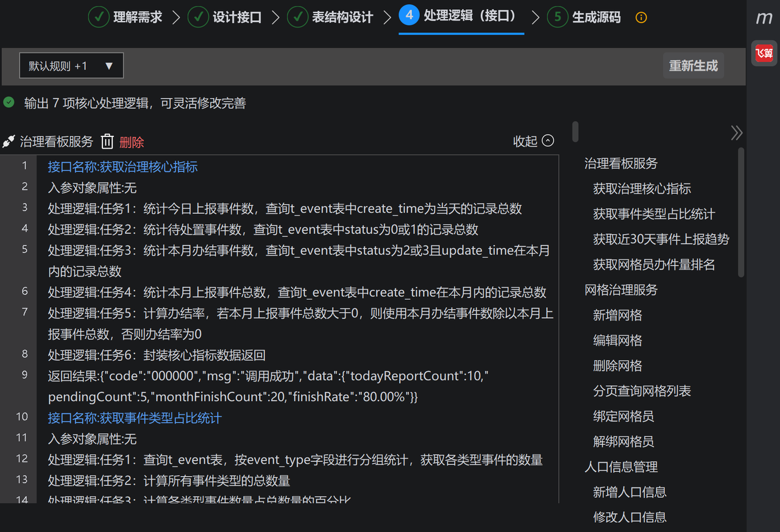This screenshot has width=780, height=532.
Task: Select 绑定网格员 in the outline
Action: point(624,417)
